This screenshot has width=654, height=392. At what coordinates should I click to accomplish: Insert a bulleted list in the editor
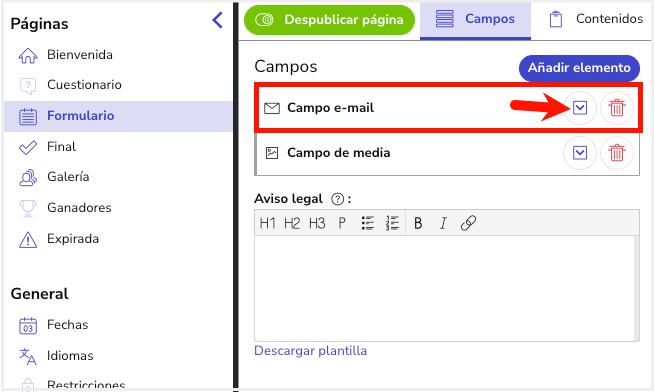pos(367,224)
